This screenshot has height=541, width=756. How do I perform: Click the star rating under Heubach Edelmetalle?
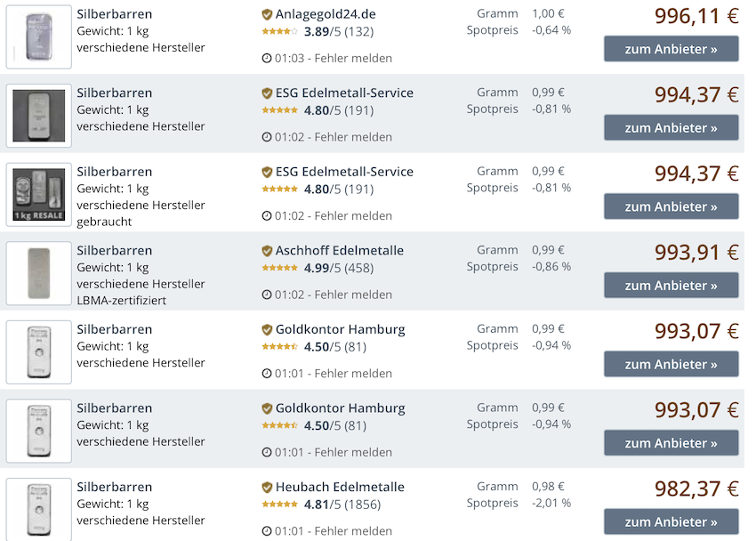point(280,505)
